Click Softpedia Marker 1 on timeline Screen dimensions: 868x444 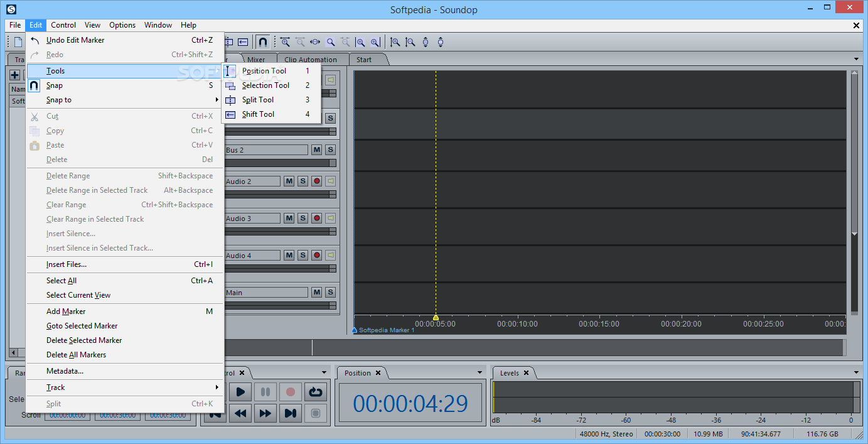(383, 330)
